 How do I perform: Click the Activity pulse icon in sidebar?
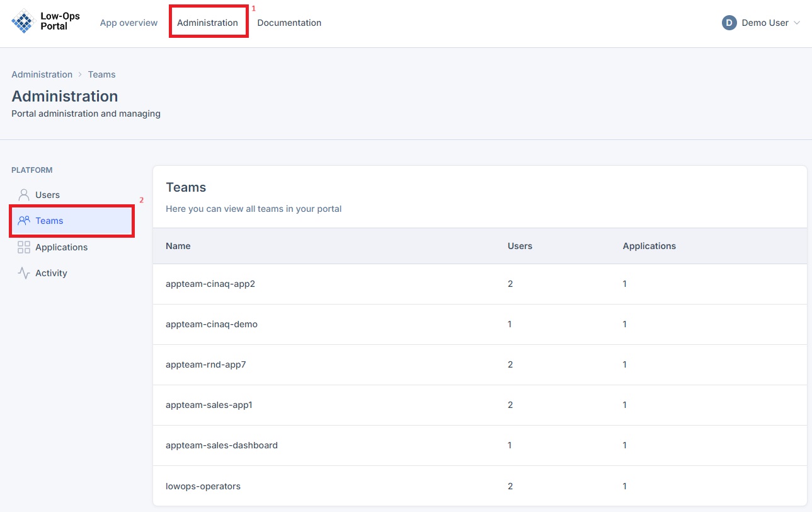coord(24,273)
